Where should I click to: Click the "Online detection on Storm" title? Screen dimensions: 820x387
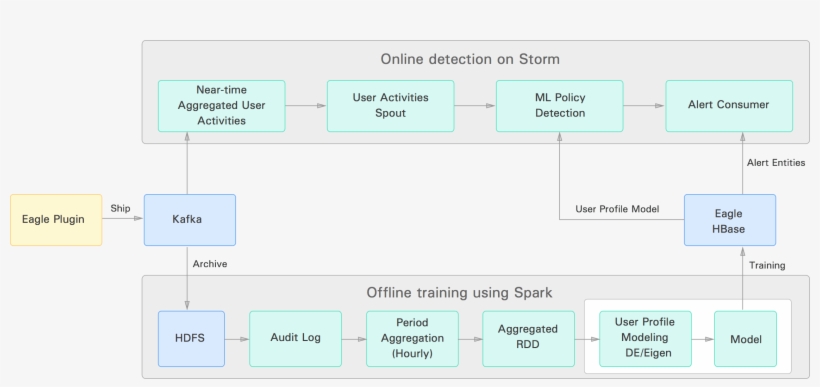pyautogui.click(x=470, y=59)
